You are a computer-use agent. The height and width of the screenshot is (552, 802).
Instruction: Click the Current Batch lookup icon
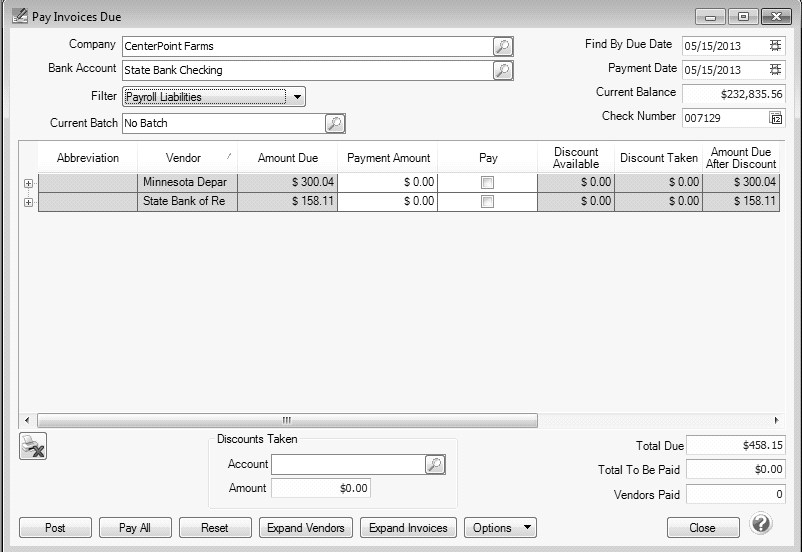pos(335,123)
